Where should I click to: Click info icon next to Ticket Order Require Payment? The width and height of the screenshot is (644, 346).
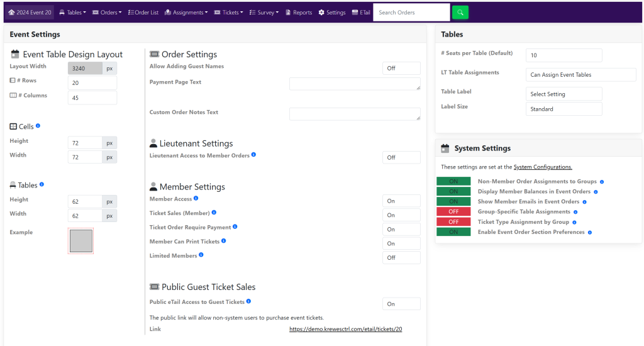click(235, 227)
